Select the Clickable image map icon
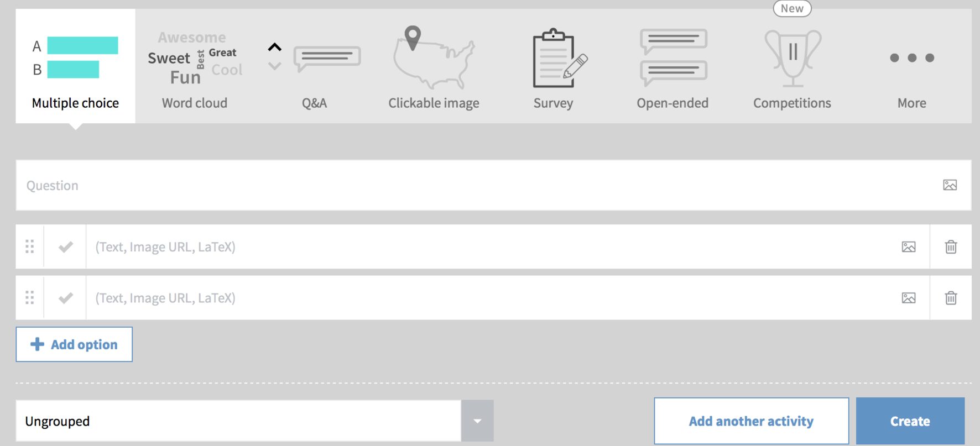The height and width of the screenshot is (446, 980). [x=434, y=57]
